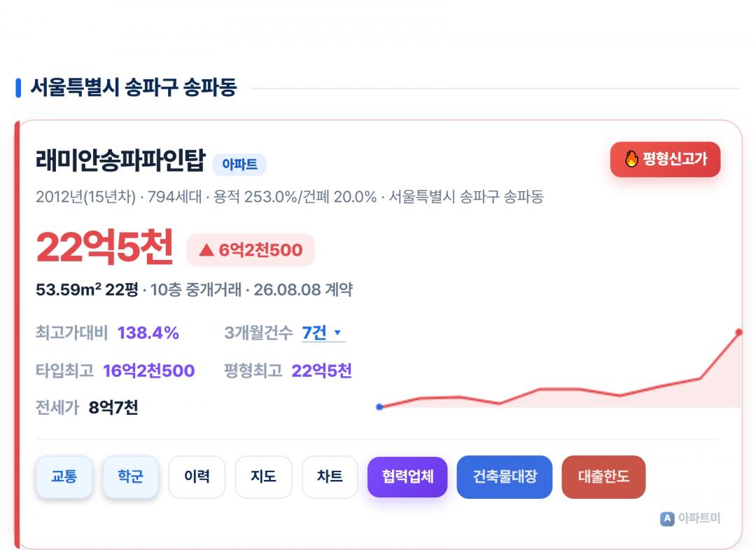Image resolution: width=756 pixels, height=550 pixels.
Task: Click the 평형신고가 badge
Action: [x=666, y=159]
